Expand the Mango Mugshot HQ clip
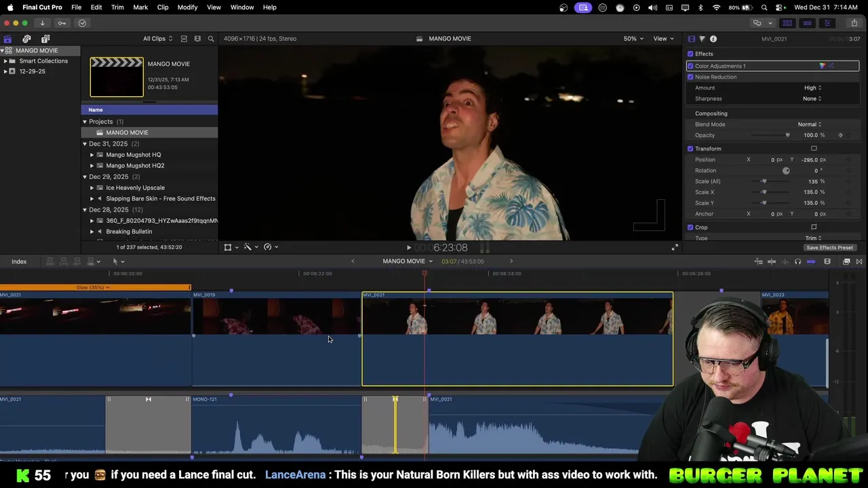This screenshot has height=488, width=868. click(92, 155)
